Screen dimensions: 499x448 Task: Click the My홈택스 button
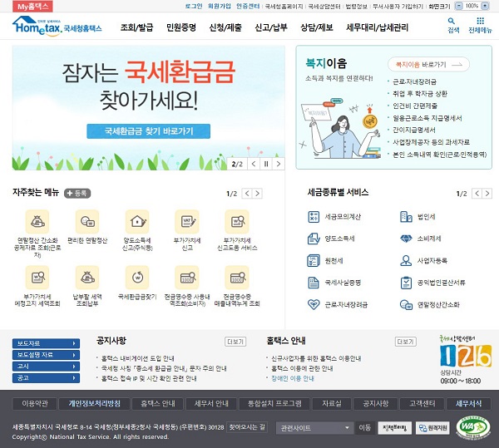coord(32,6)
